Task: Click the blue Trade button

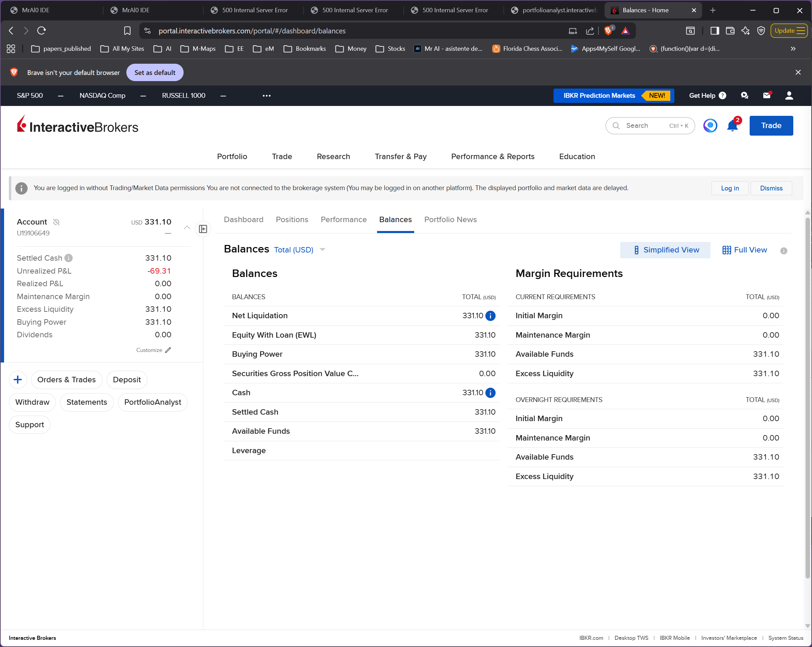Action: coord(771,125)
